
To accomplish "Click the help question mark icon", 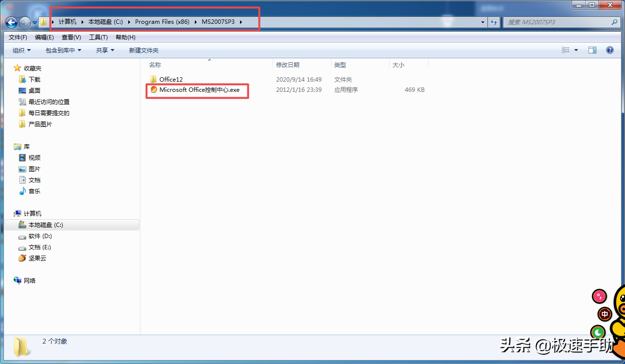I will click(x=610, y=50).
